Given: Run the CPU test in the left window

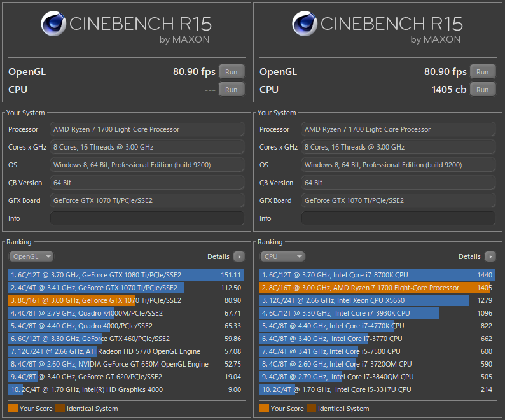Looking at the screenshot, I should click(x=232, y=90).
